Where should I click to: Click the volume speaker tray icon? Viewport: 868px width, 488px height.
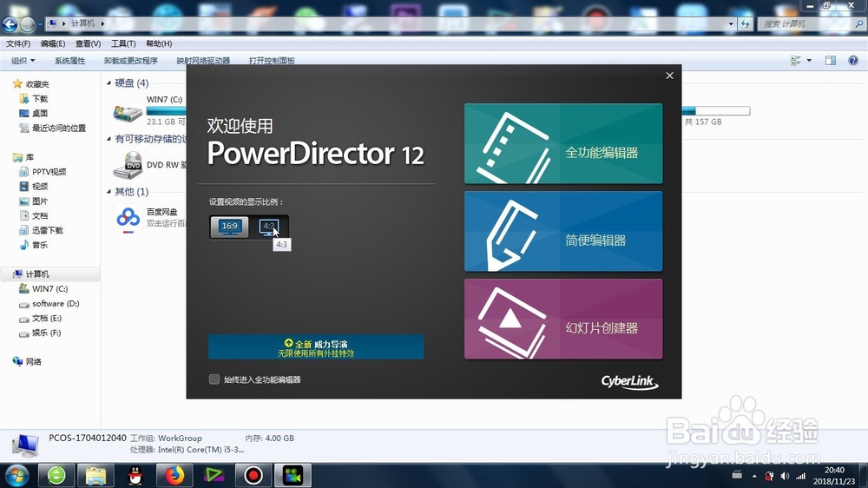pos(785,476)
